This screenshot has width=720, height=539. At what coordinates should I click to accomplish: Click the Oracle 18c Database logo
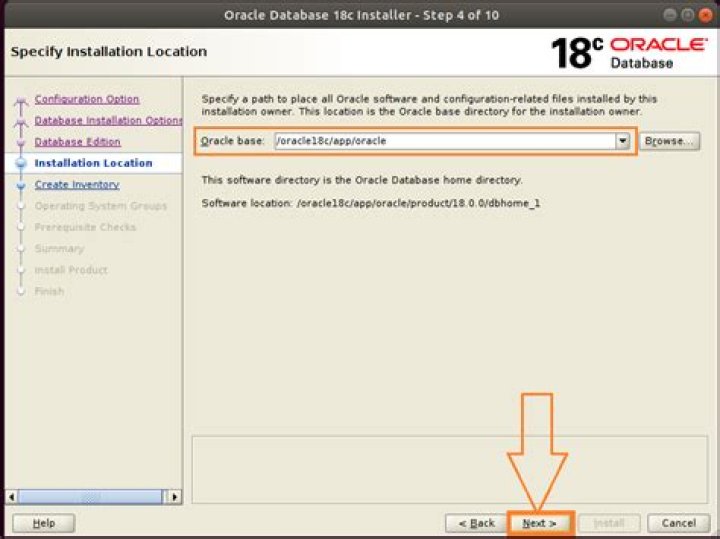tap(629, 53)
